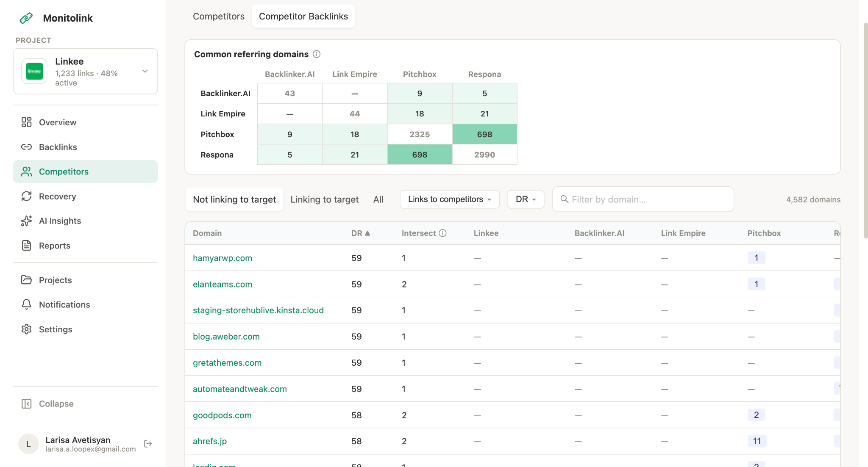
Task: Open the staging-storehublive.kinsta.cloud link
Action: tap(258, 310)
